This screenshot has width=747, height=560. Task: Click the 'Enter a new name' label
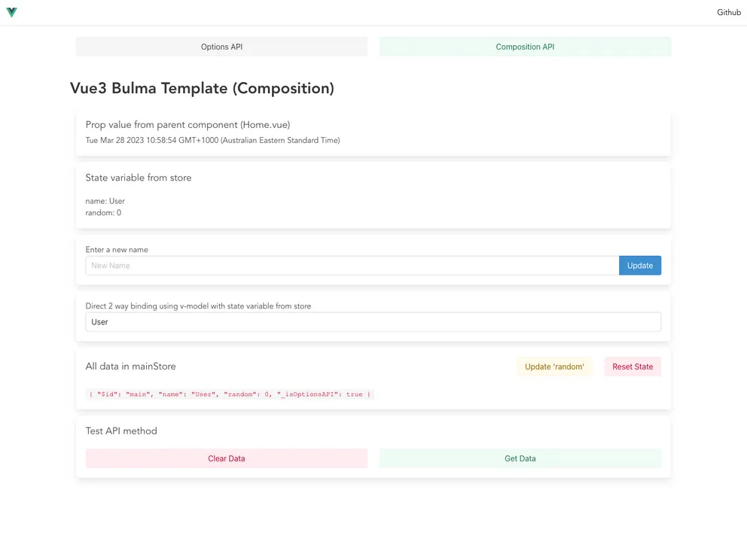pos(117,249)
